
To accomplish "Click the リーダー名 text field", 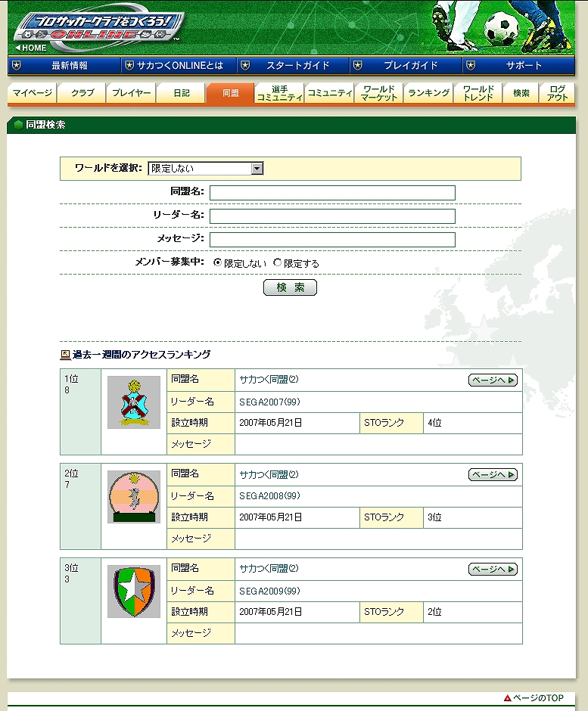I will click(x=332, y=216).
